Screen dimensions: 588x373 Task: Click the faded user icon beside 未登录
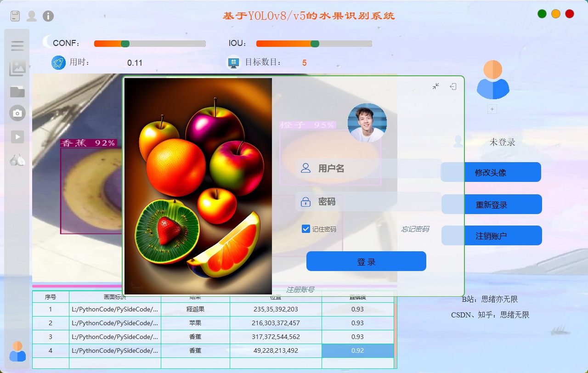tap(458, 141)
